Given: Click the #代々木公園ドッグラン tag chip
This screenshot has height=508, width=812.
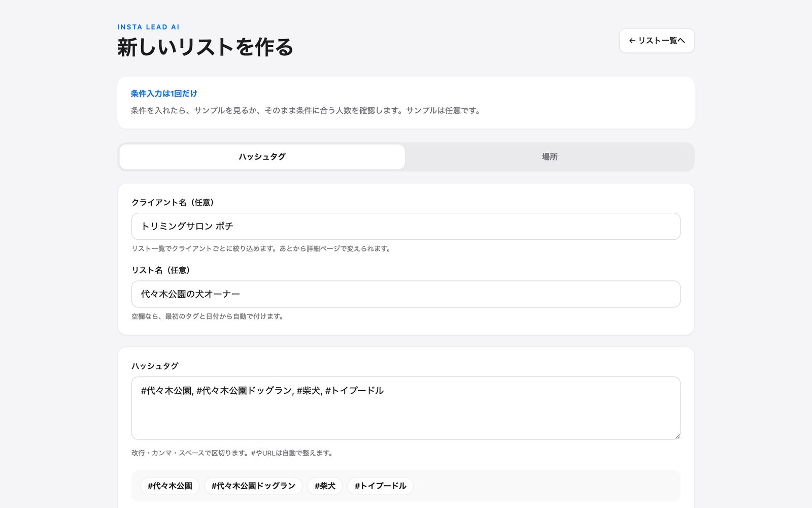Looking at the screenshot, I should [253, 486].
